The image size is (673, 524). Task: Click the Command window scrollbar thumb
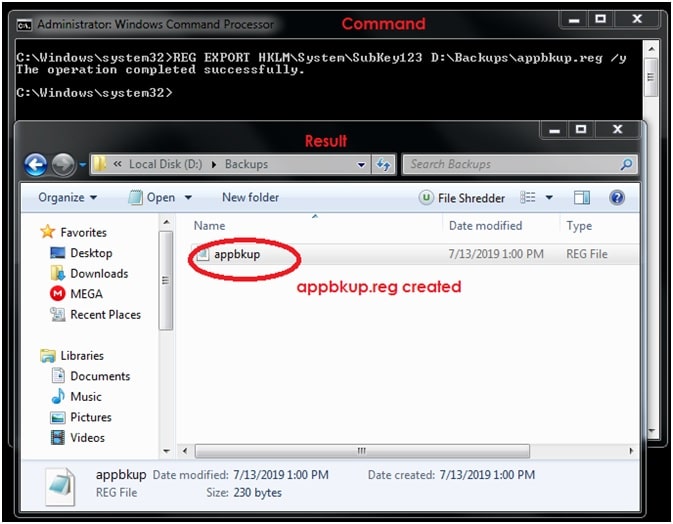tap(651, 78)
